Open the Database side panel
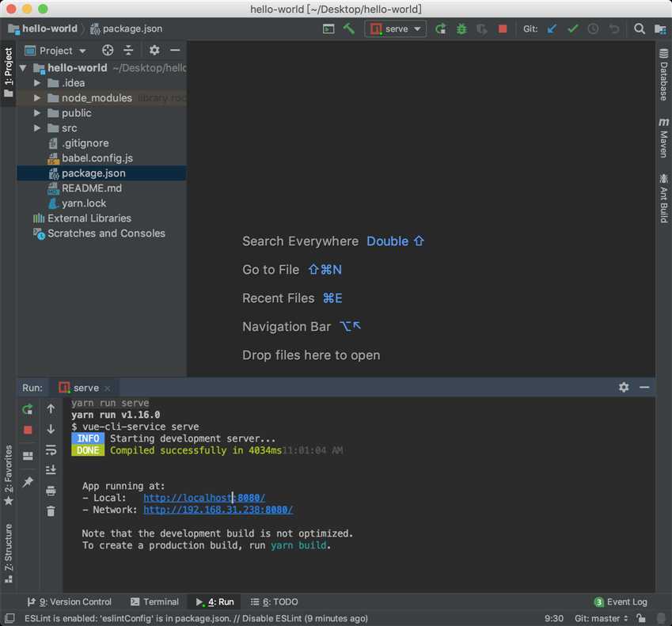The height and width of the screenshot is (626, 672). (663, 74)
